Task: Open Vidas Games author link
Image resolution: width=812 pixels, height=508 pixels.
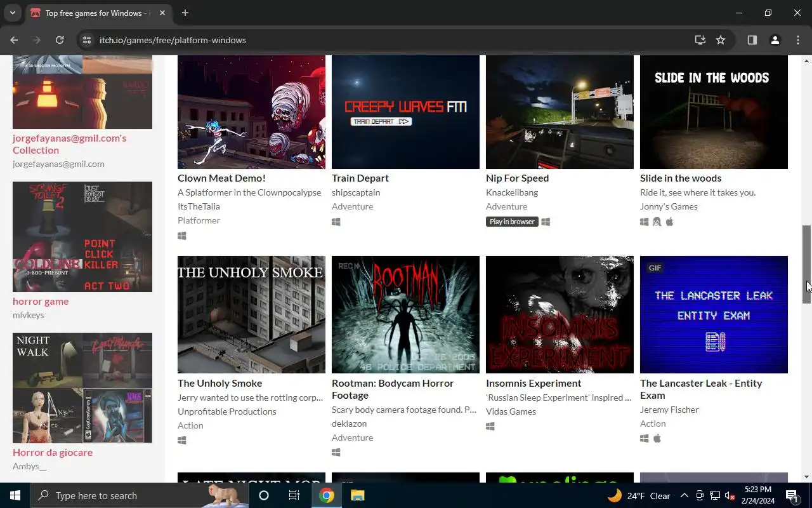Action: (x=511, y=411)
